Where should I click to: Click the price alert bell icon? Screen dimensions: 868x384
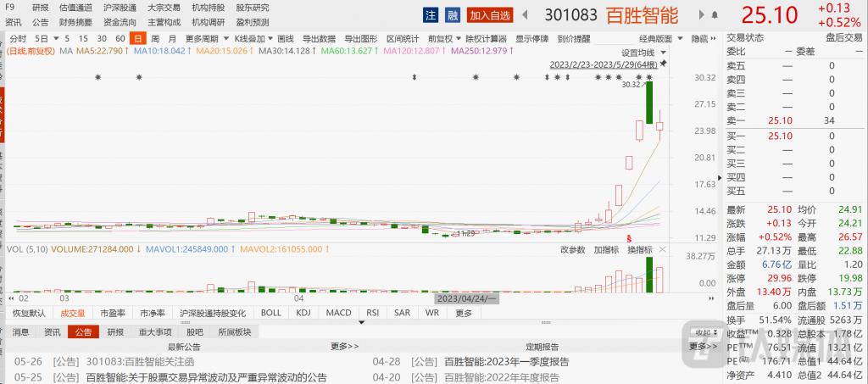click(x=715, y=15)
